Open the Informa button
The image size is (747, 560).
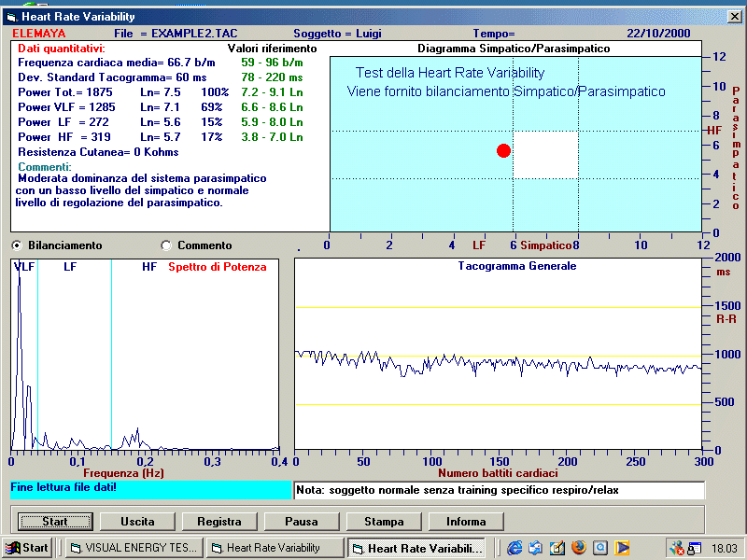pos(466,521)
